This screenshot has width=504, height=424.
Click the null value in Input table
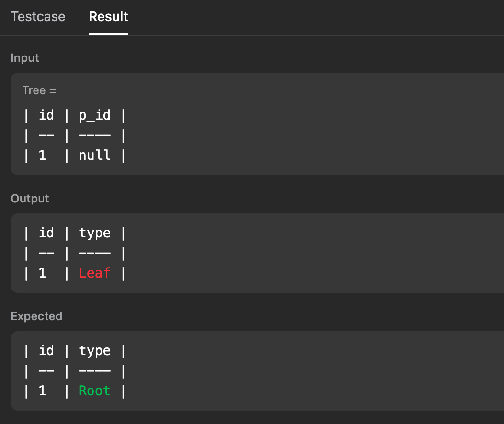coord(94,155)
